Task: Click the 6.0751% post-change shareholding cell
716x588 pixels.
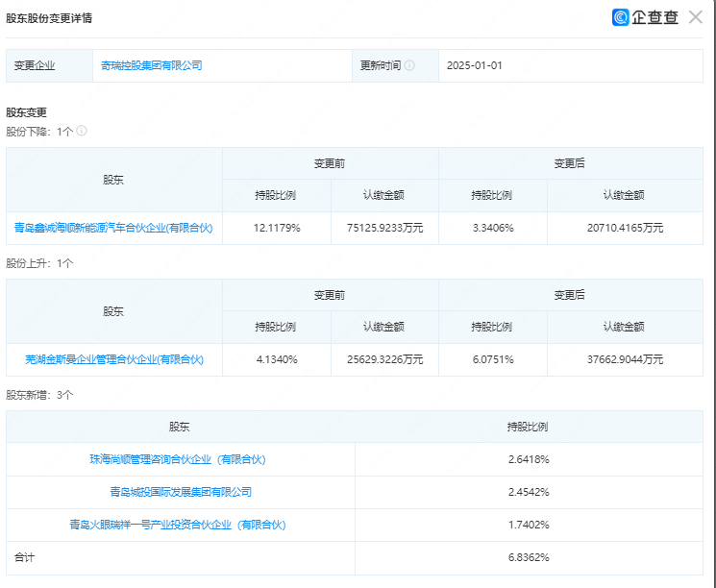Action: (x=492, y=359)
